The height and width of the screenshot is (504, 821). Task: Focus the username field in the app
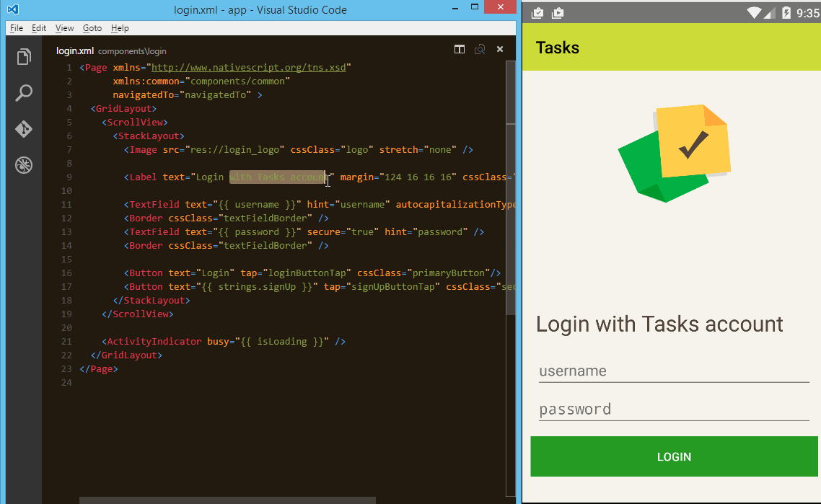click(x=674, y=371)
